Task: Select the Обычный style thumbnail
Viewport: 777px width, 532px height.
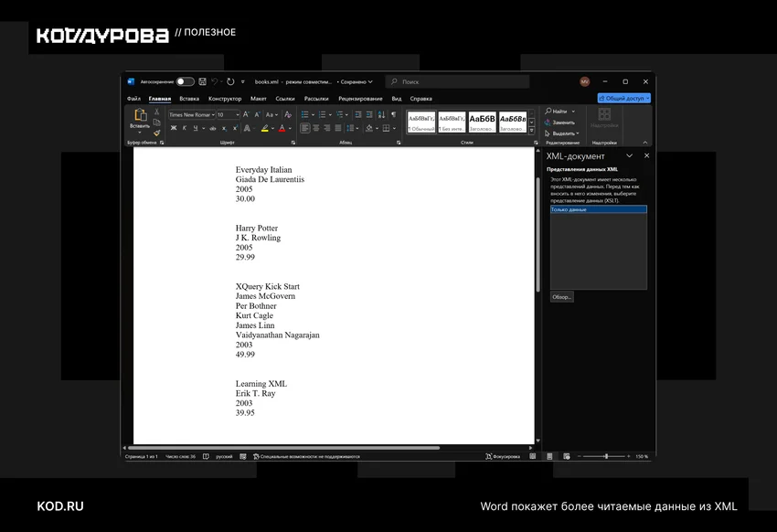Action: (421, 122)
